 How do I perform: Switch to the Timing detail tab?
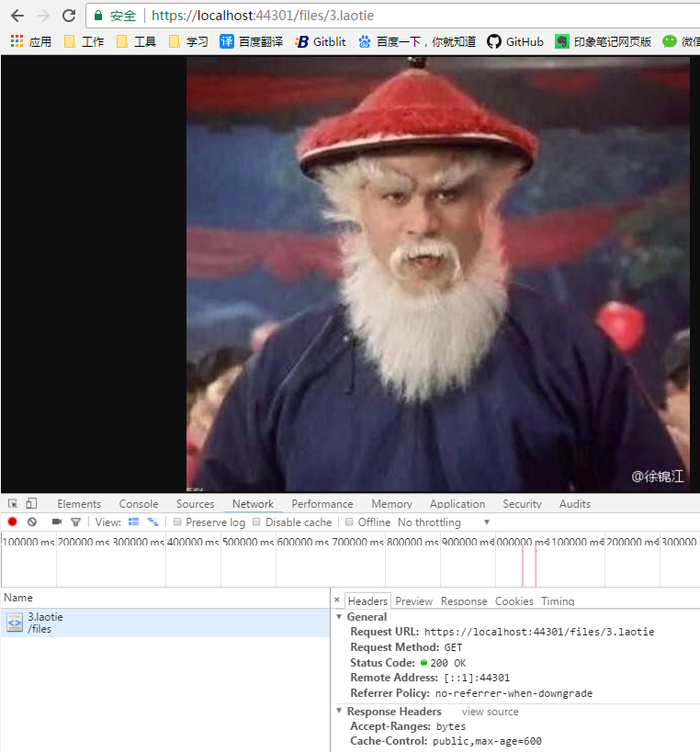tap(558, 600)
